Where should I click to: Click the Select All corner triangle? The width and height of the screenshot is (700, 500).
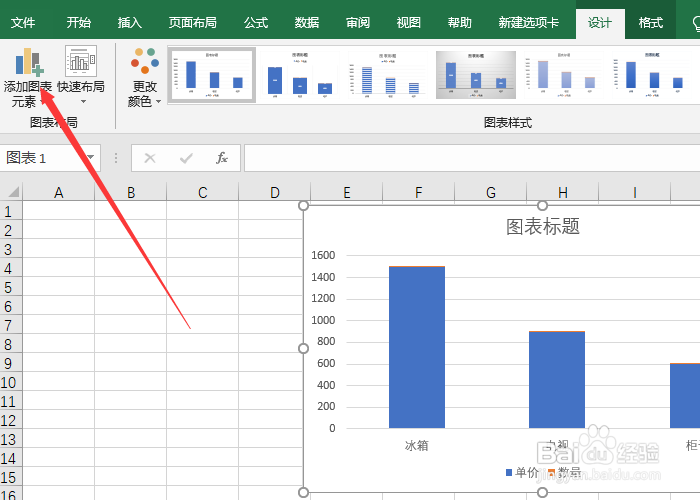[x=12, y=192]
